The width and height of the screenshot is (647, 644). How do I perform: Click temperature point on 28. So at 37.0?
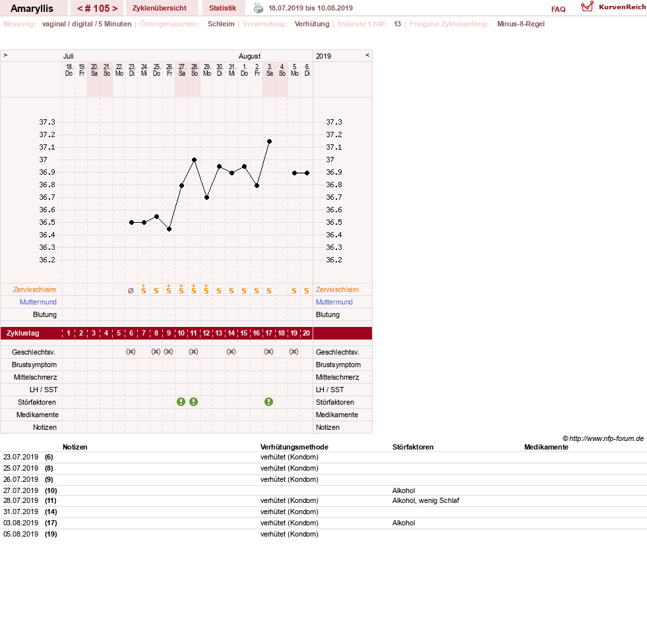click(195, 160)
